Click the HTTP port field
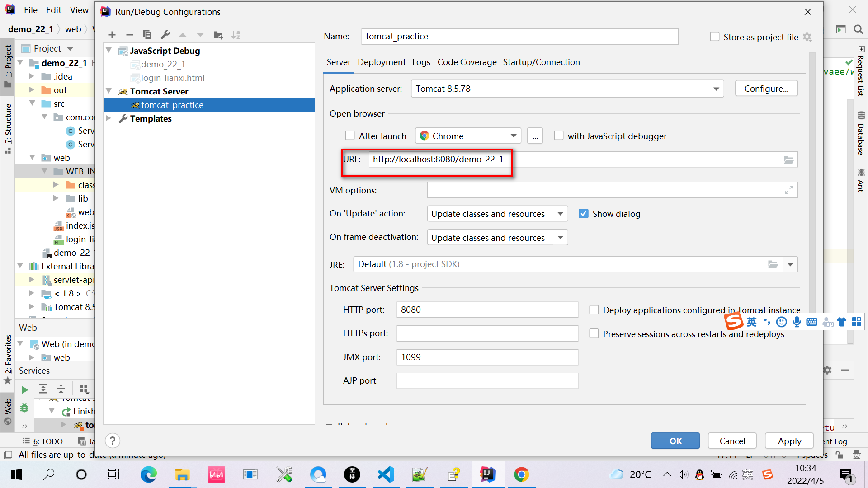Image resolution: width=868 pixels, height=488 pixels. [487, 310]
